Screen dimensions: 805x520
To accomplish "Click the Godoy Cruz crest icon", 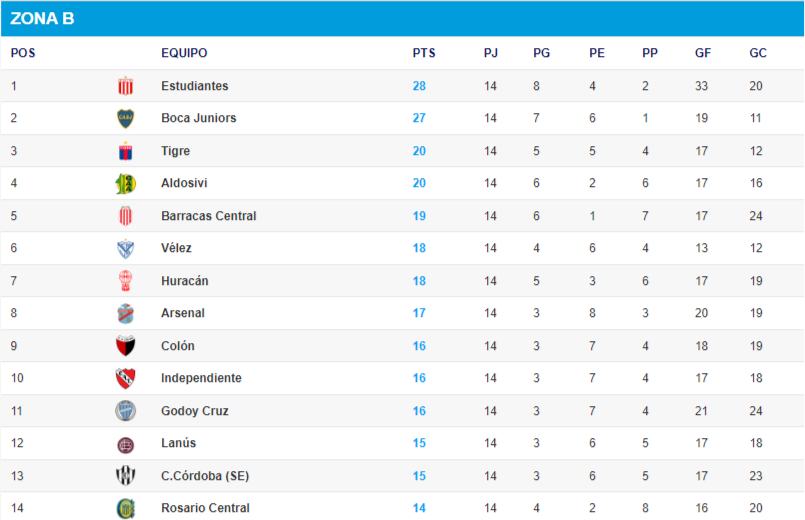I will pyautogui.click(x=125, y=411).
